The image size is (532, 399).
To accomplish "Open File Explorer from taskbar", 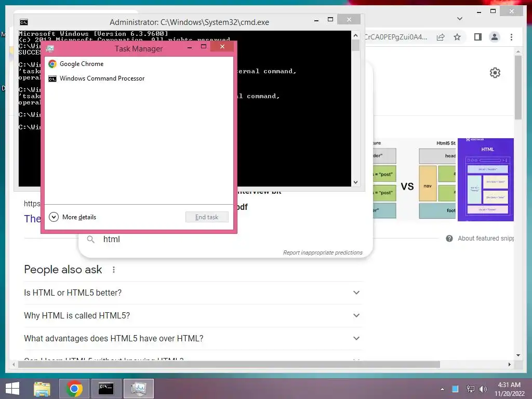I will click(x=42, y=389).
